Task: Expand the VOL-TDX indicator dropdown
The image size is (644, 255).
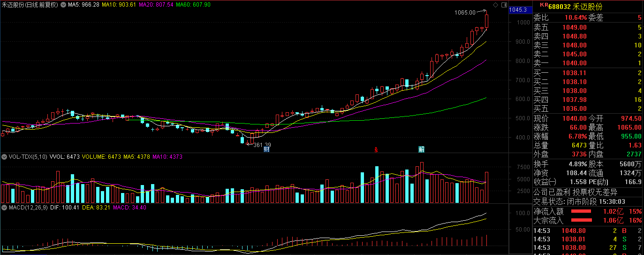Action: click(x=4, y=156)
